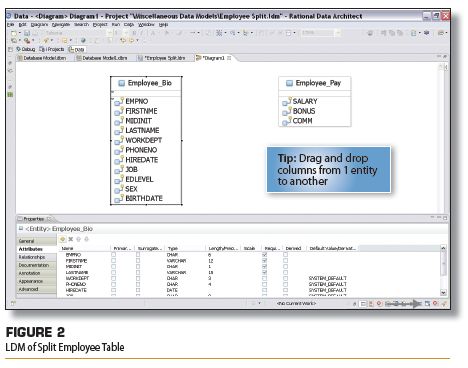
Task: Click DATE type cell for HIREDATE
Action: point(172,290)
